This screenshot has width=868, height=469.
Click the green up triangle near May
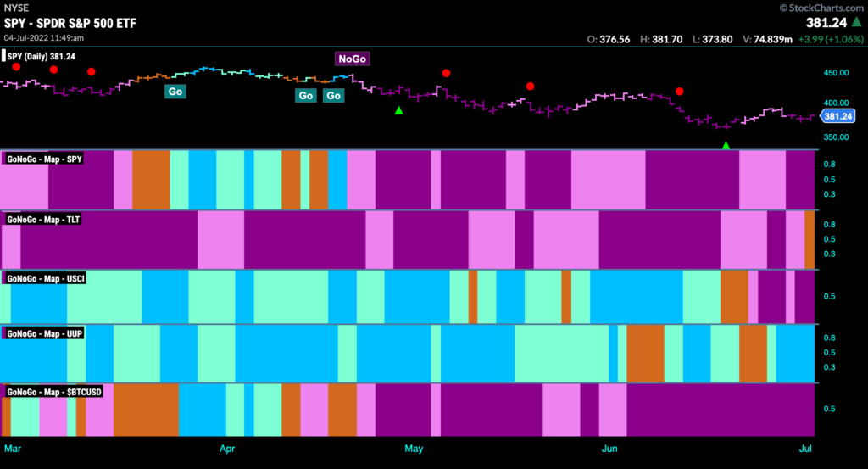tap(398, 111)
